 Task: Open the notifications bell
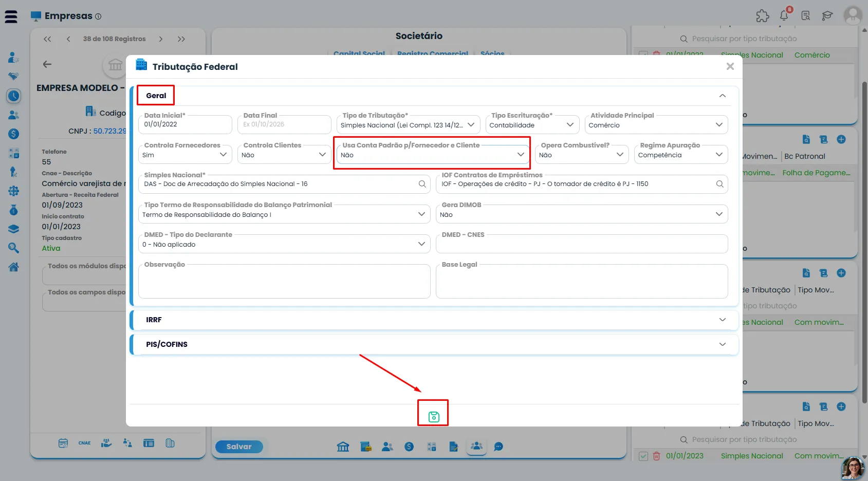click(x=784, y=15)
